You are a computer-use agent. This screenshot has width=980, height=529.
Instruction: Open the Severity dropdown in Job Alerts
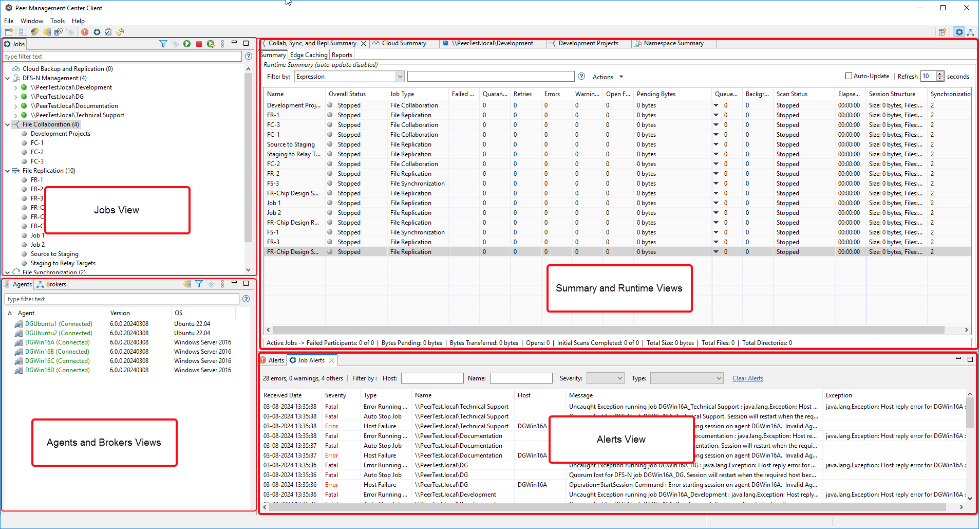619,378
